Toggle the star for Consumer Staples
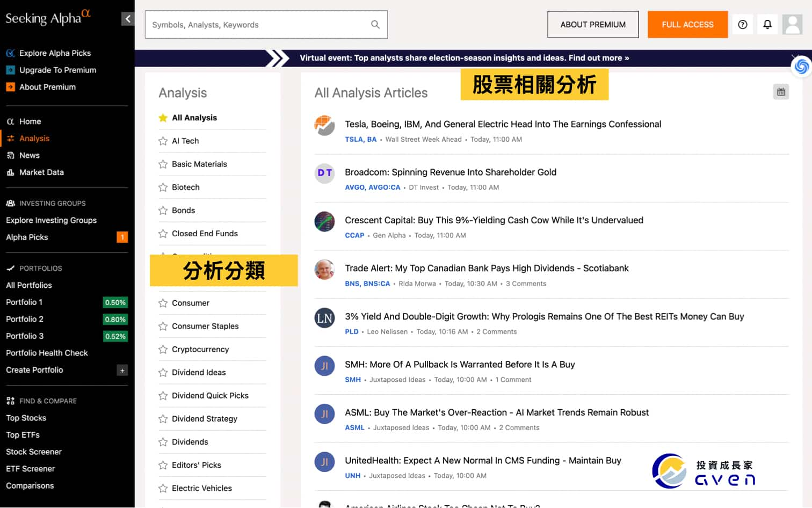Screen dimensions: 812x508 (163, 326)
